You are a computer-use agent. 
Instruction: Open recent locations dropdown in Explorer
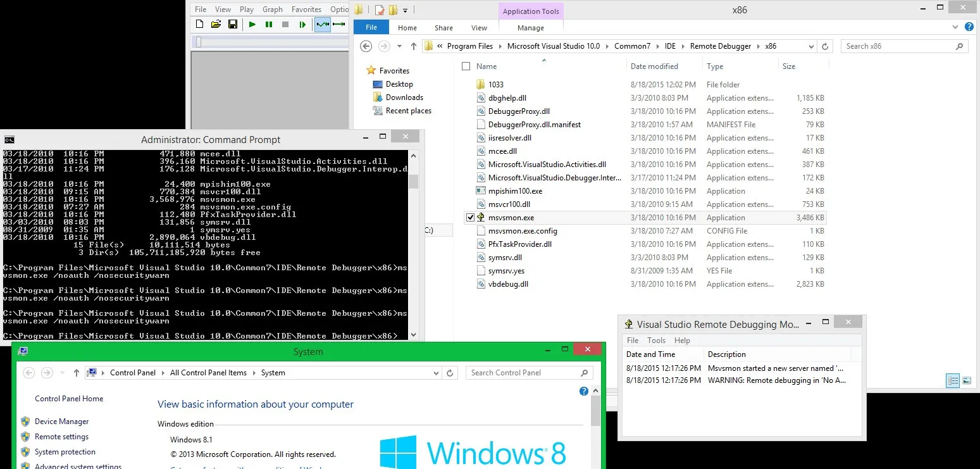pyautogui.click(x=399, y=46)
